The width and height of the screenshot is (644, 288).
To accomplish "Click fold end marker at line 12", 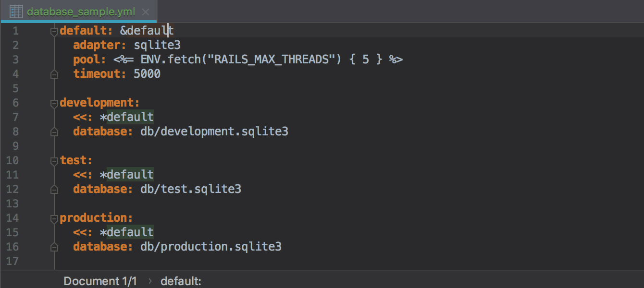I will click(x=54, y=190).
